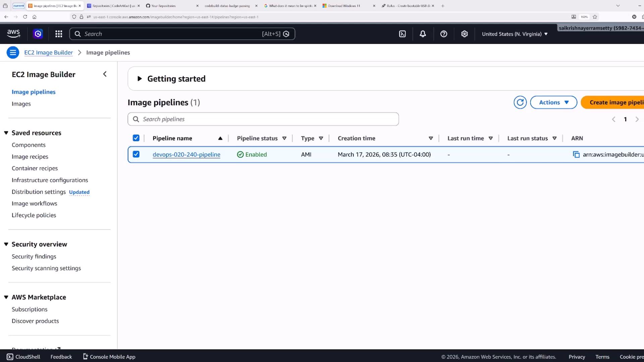Toggle the side navigation hamburger icon
This screenshot has width=644, height=362.
pos(13,52)
